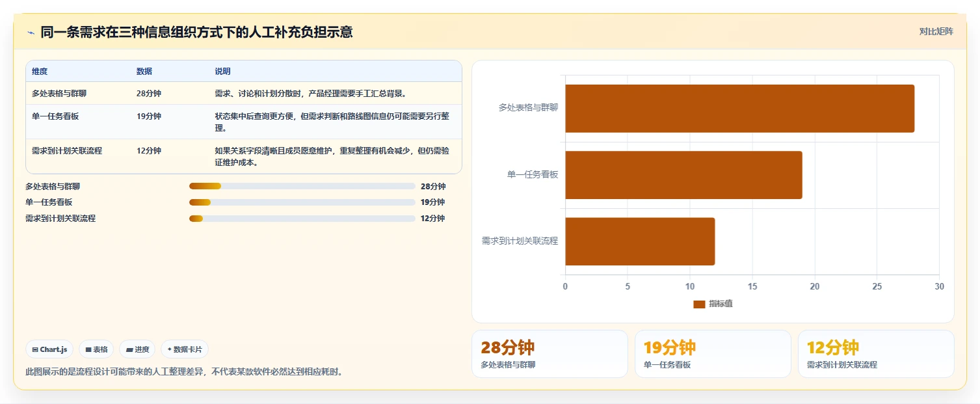Click the 12分钟 table cell
The image size is (980, 404).
(x=149, y=151)
